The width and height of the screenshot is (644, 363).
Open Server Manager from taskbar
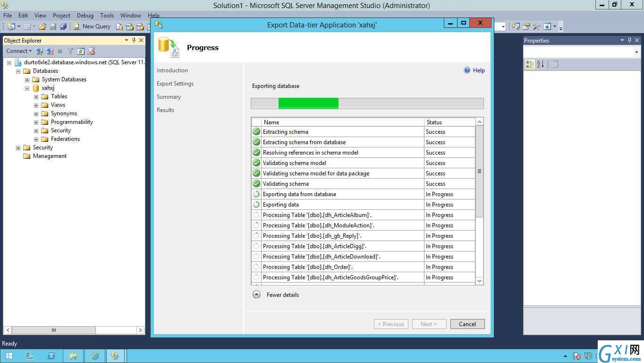[30, 356]
